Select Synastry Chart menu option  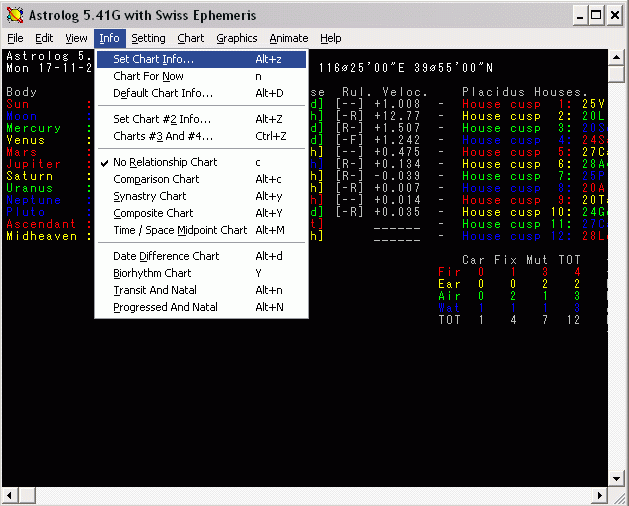click(201, 196)
